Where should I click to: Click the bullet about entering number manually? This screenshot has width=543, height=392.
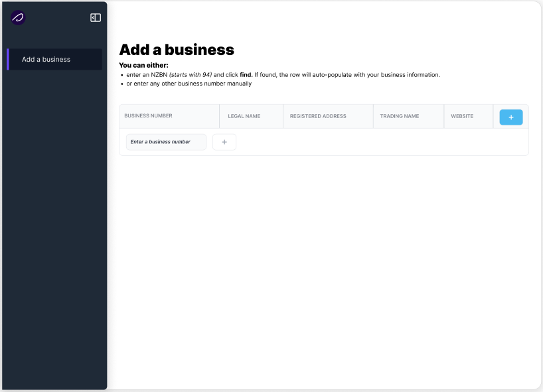click(189, 84)
